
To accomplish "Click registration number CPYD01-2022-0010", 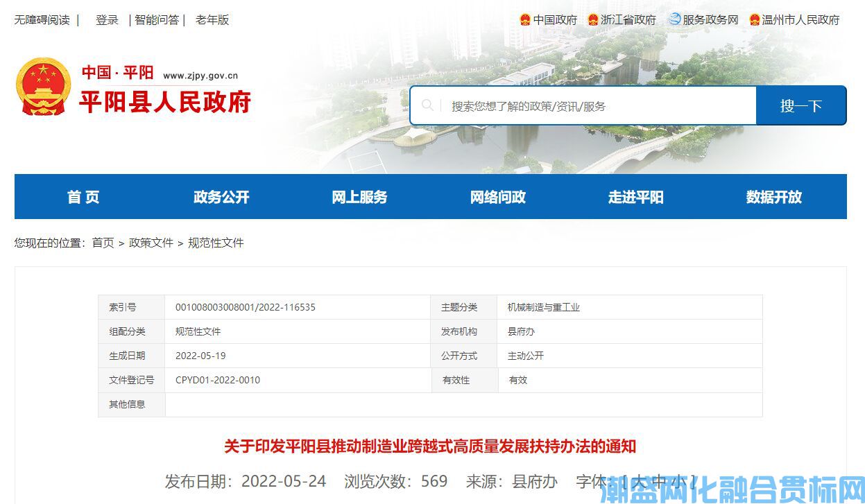I will click(x=218, y=380).
